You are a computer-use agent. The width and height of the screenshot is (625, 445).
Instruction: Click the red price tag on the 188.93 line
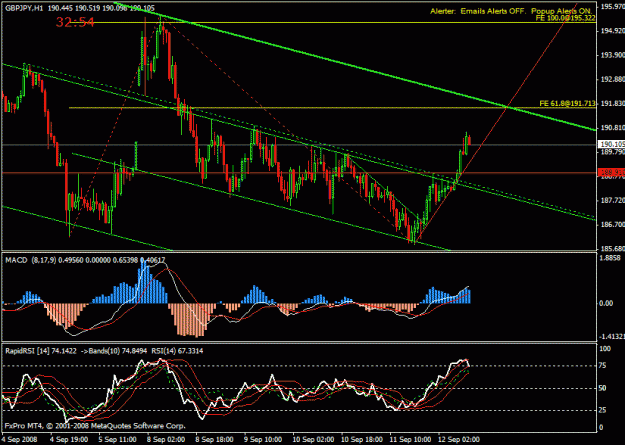click(x=611, y=172)
